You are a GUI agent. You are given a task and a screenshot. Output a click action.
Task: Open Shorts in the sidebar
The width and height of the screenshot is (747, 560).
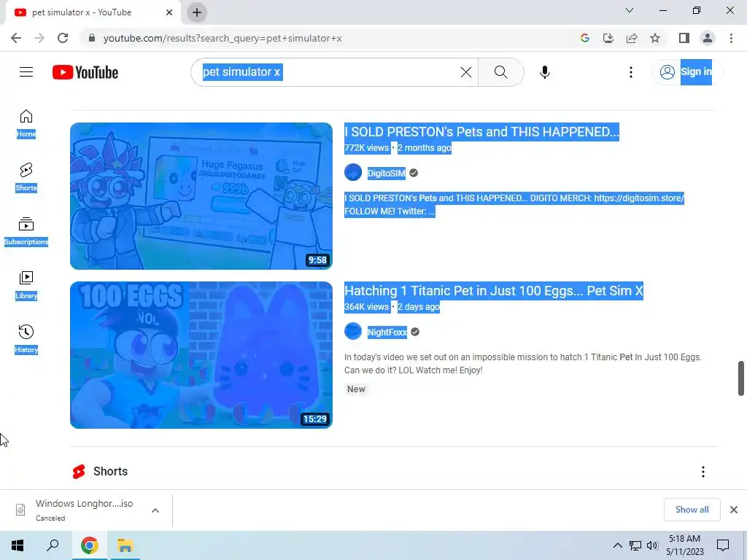(x=26, y=177)
